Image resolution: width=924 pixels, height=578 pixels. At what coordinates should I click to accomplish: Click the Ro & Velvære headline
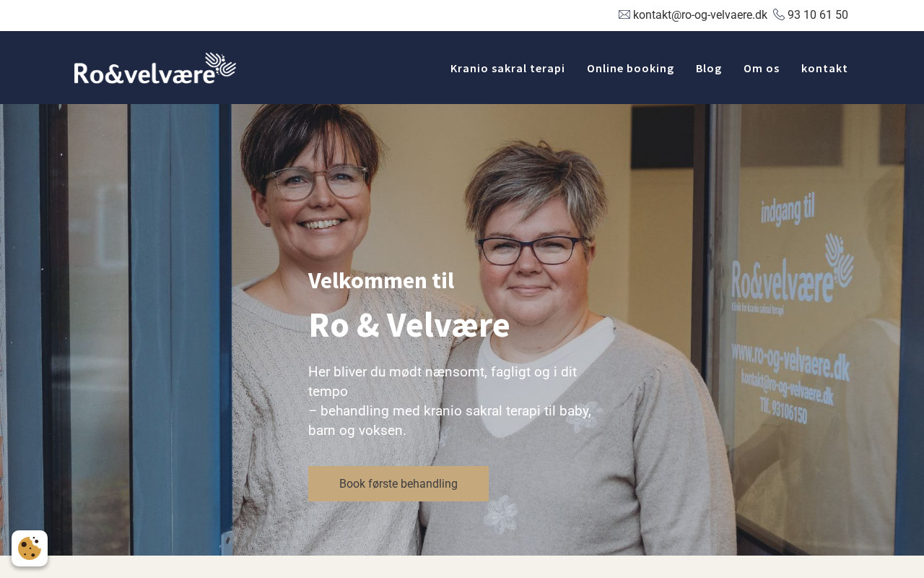409,325
